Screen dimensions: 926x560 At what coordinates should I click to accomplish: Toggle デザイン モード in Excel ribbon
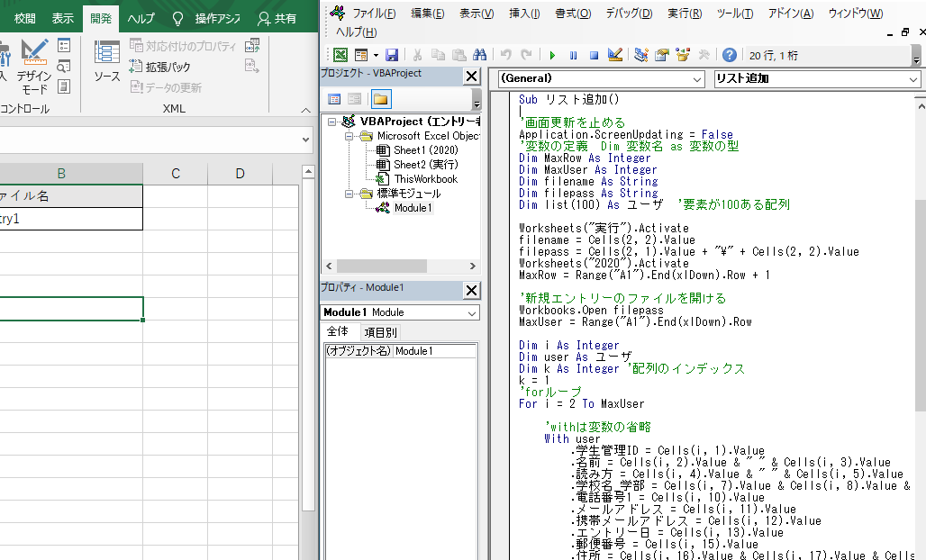click(x=34, y=68)
